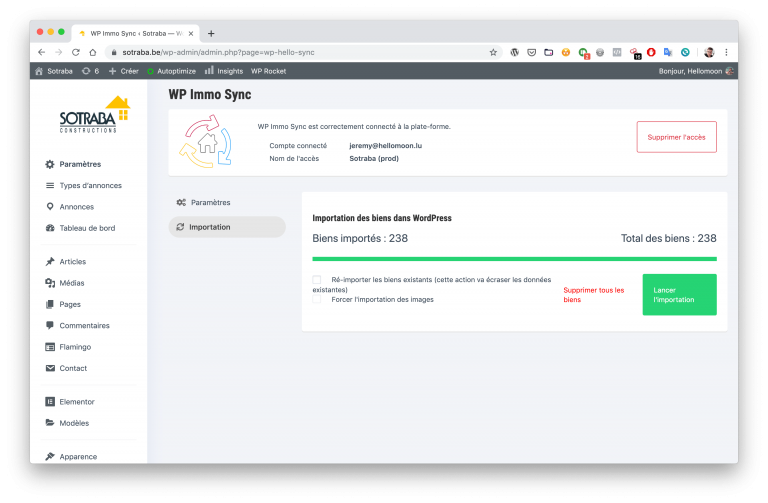Click the Lancer l'importation button
Screen dimensions: 768x503
click(x=679, y=295)
